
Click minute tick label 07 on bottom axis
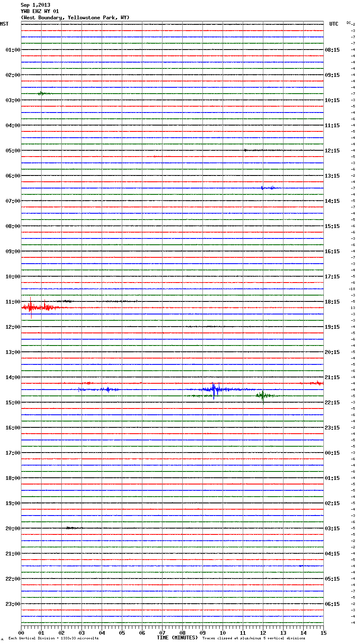click(162, 633)
